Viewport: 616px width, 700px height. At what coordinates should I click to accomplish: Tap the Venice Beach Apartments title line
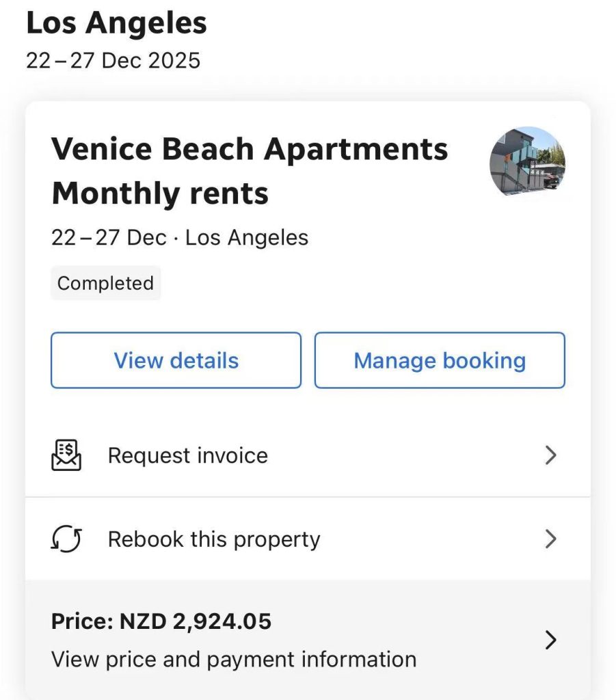pyautogui.click(x=250, y=149)
